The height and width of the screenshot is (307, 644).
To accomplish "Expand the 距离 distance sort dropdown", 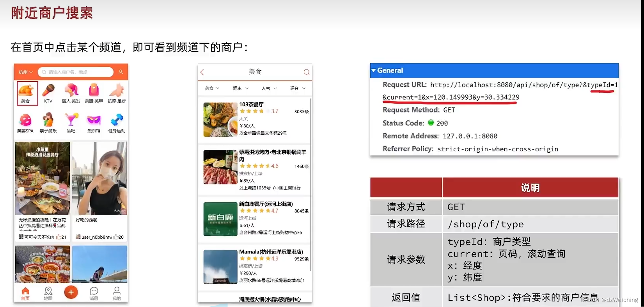I will pyautogui.click(x=241, y=88).
